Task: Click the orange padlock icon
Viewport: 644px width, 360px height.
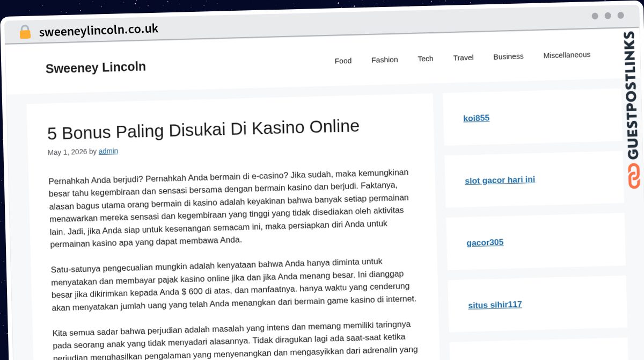Action: 25,32
